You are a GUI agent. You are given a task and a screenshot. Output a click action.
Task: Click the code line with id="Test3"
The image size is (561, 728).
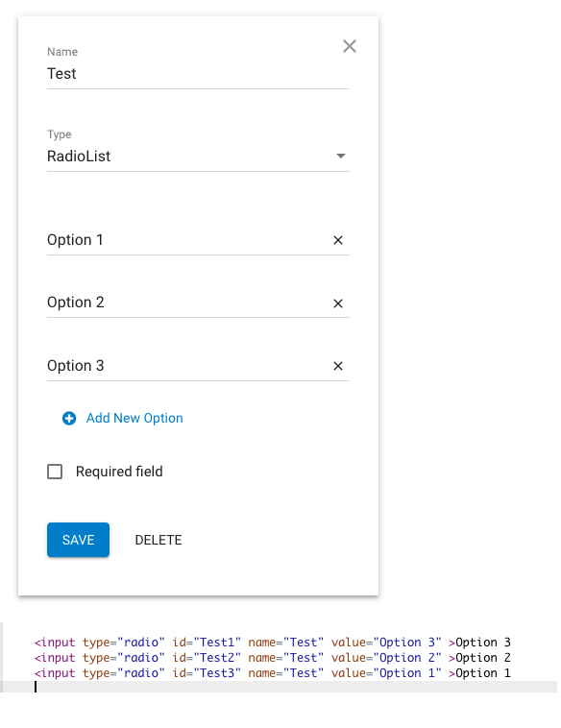(x=273, y=672)
